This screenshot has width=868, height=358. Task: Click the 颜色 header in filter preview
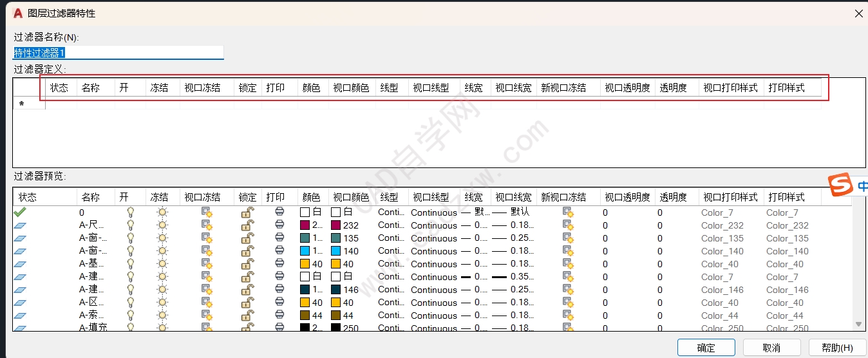(312, 197)
